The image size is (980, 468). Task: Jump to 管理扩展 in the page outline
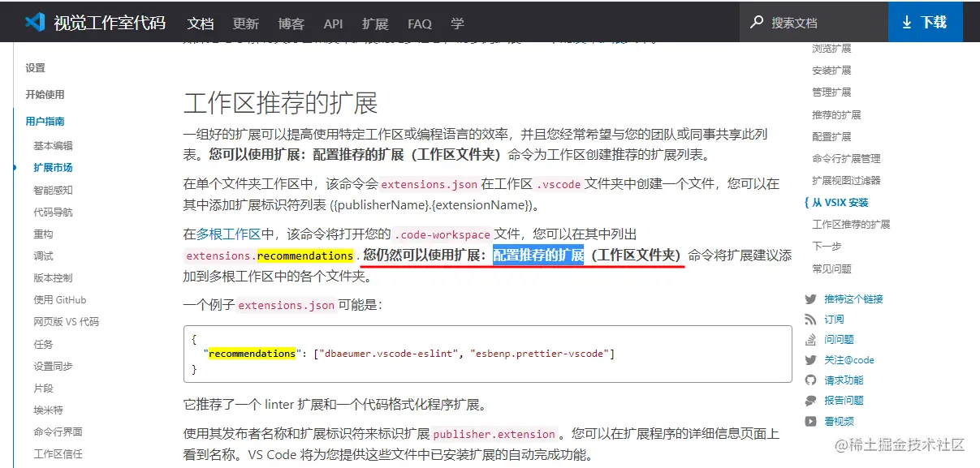pyautogui.click(x=831, y=92)
